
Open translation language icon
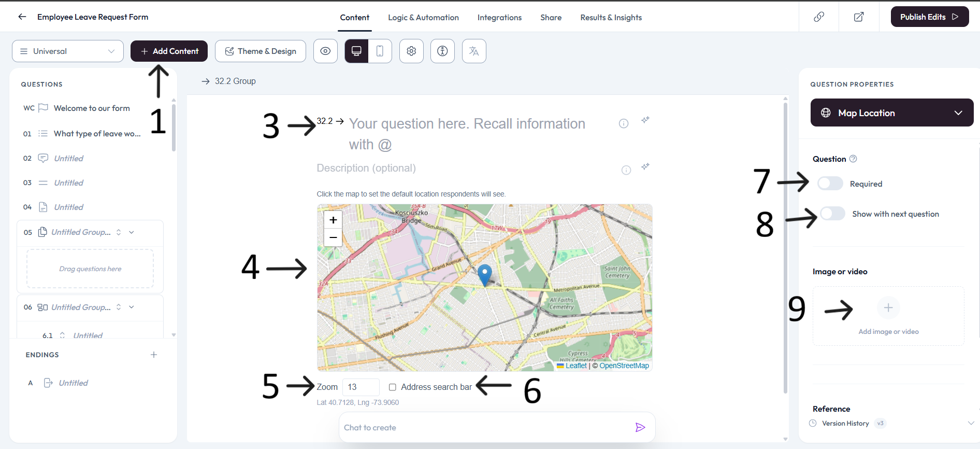coord(474,51)
